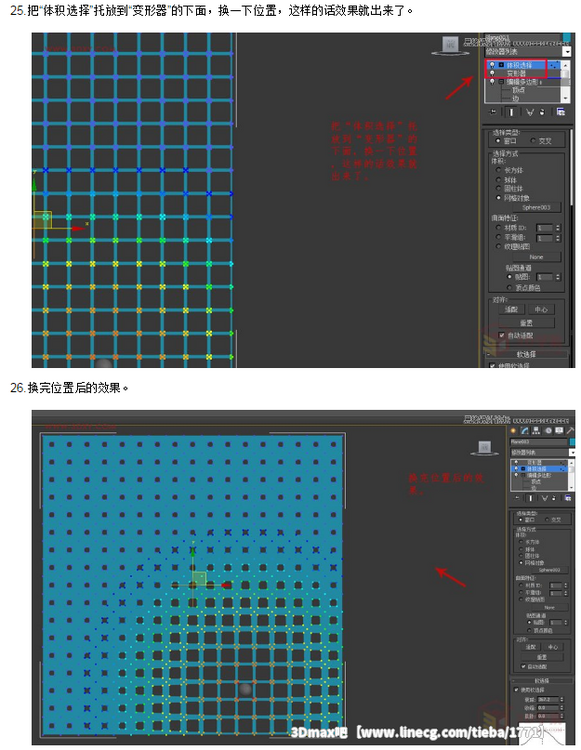Click 适配 alignment button in step 25

pyautogui.click(x=511, y=309)
